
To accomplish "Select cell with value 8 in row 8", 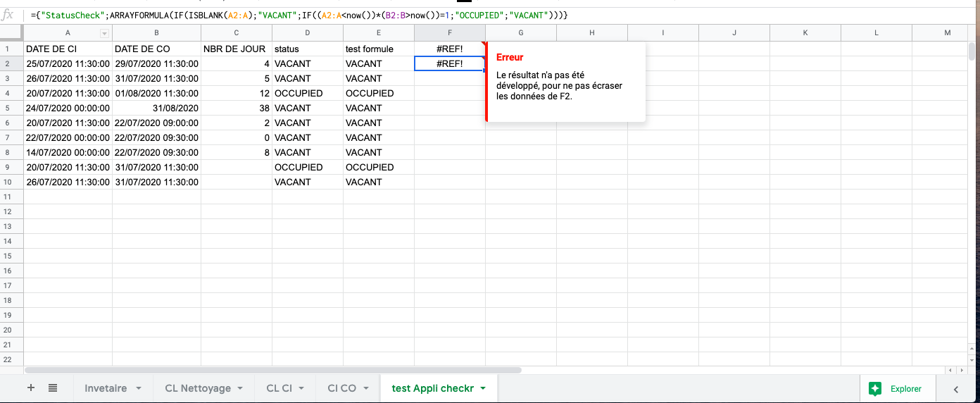I will point(237,152).
